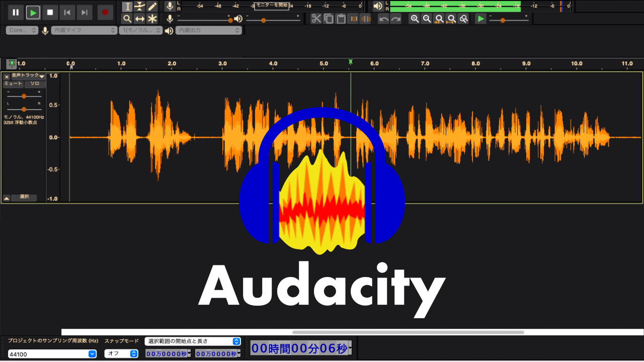
Task: Click the horizontal scrollbar below the track
Action: point(408,332)
